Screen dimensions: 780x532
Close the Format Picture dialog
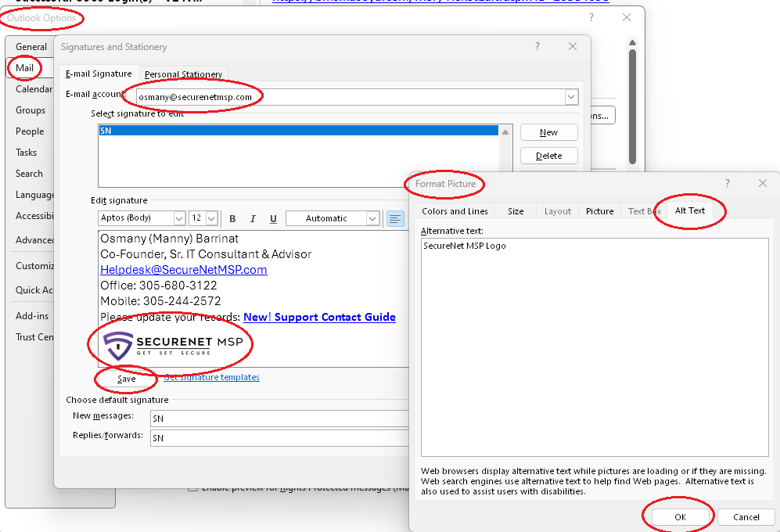763,183
